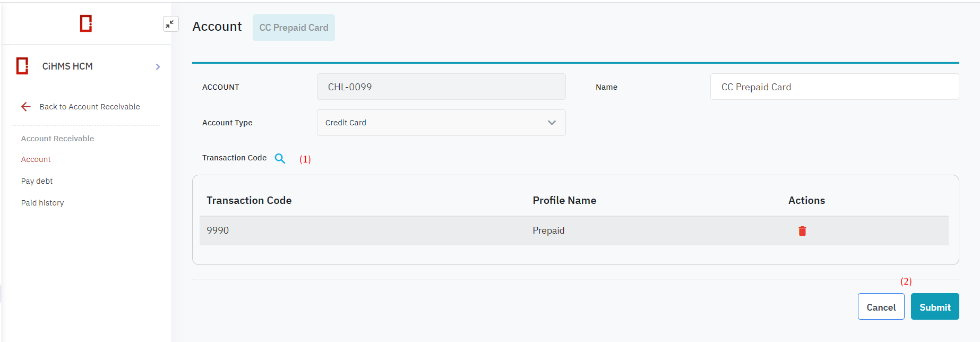Click the Cancel button
This screenshot has height=342, width=980.
pos(881,307)
